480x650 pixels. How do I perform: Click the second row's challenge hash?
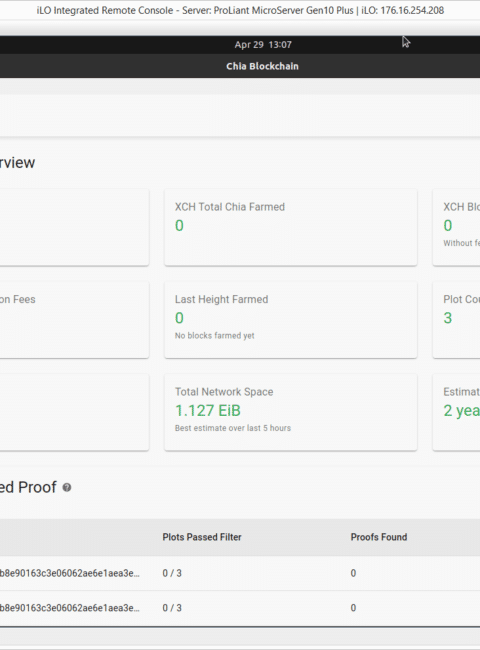[70, 608]
